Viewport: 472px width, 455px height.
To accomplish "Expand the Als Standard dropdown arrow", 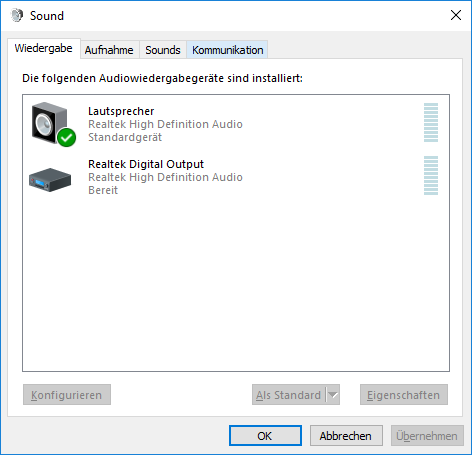I will [x=333, y=395].
